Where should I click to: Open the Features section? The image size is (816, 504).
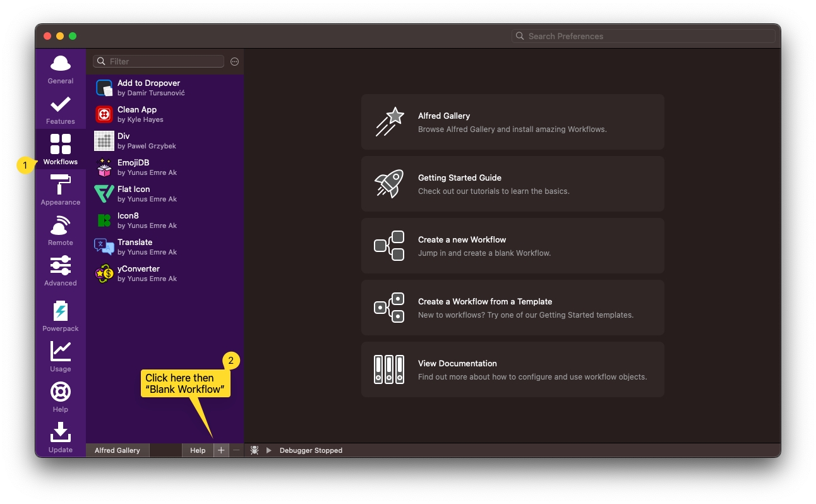click(x=61, y=110)
